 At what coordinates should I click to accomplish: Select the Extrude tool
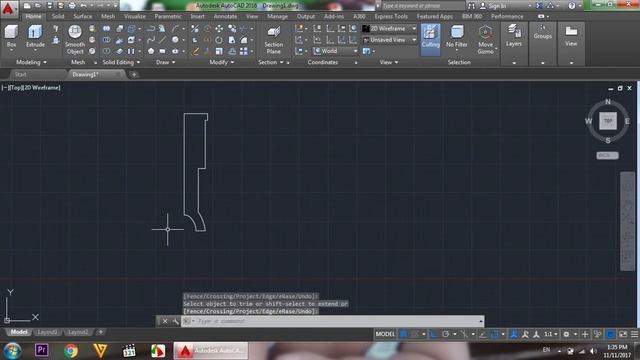35,36
